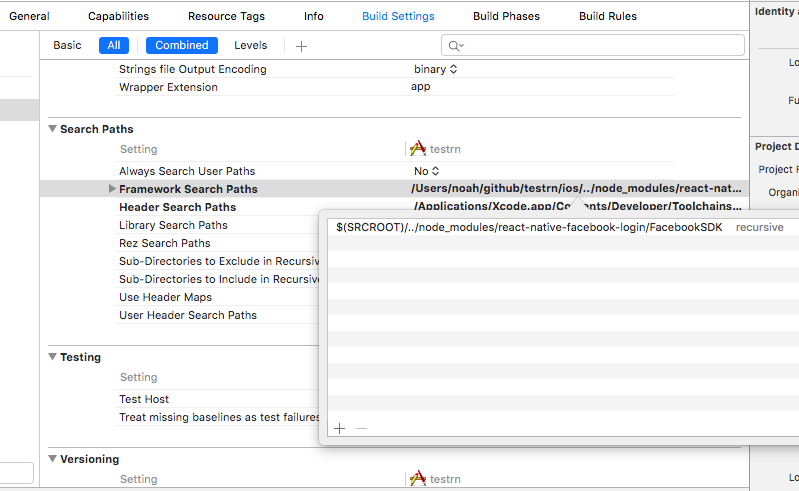Switch to Levels view mode
Screen dimensions: 799x491
[x=250, y=45]
